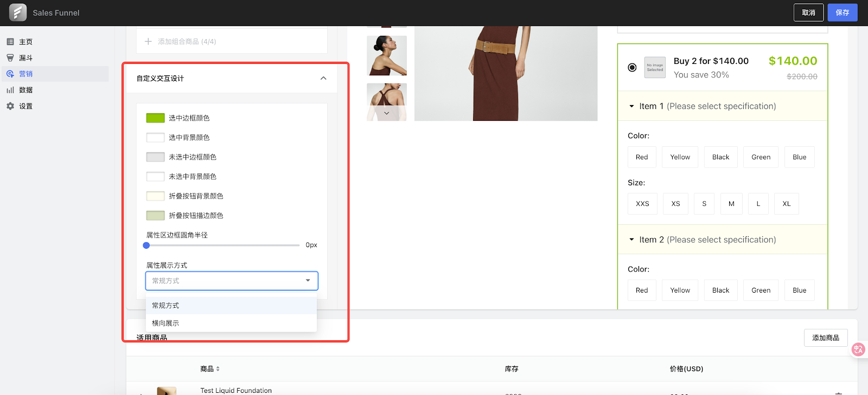Click the thumbnail list down chevron
The image size is (868, 395).
click(387, 113)
